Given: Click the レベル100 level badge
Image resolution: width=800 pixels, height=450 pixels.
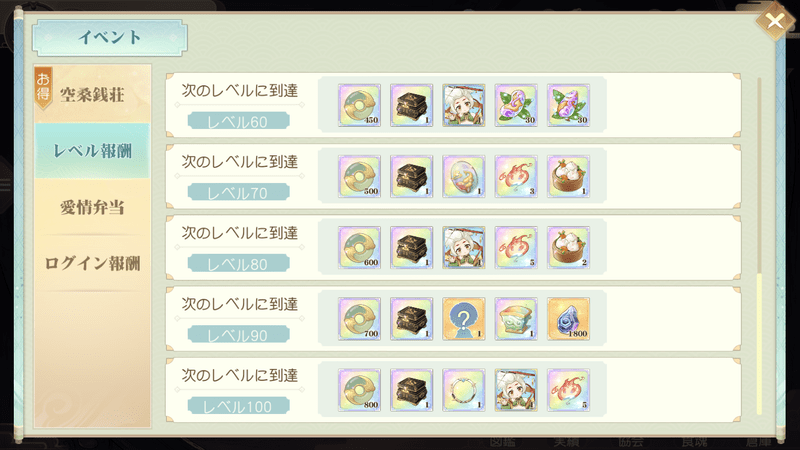Looking at the screenshot, I should (x=238, y=406).
